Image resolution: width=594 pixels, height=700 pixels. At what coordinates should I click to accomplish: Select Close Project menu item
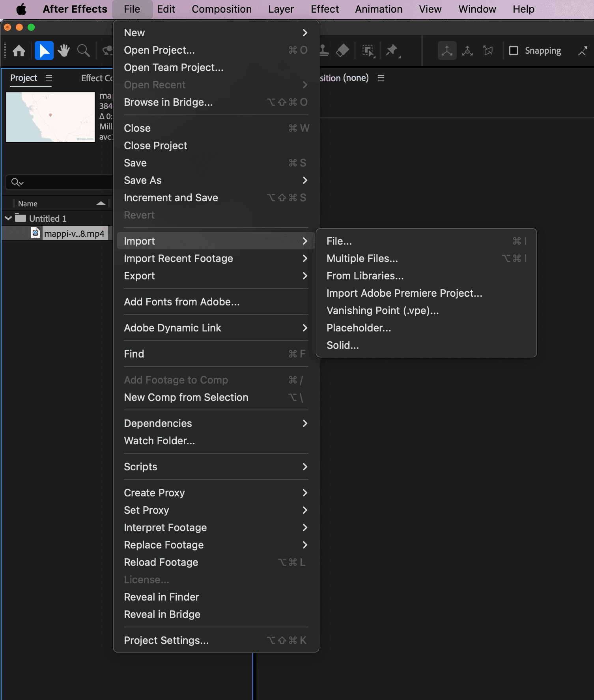tap(216, 146)
